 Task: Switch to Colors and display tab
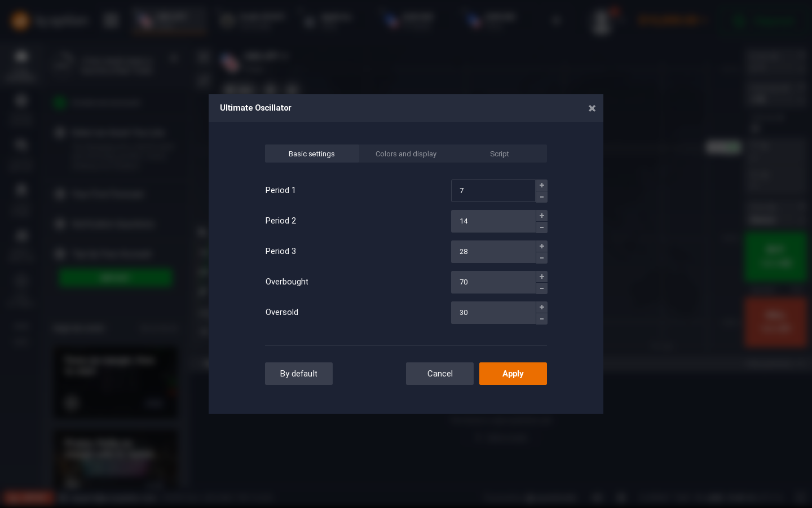click(x=406, y=154)
